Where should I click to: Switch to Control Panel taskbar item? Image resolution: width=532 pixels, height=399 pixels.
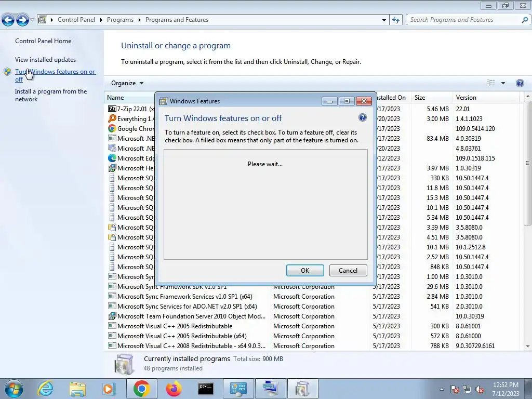pos(238,389)
